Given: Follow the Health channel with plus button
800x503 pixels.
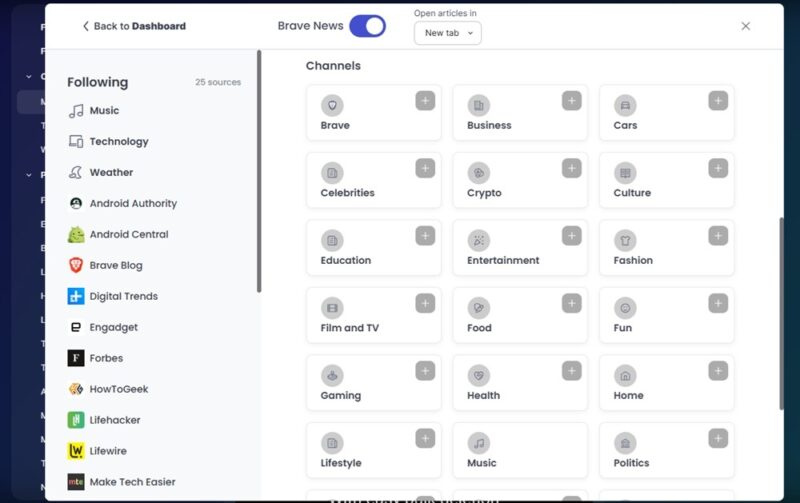Looking at the screenshot, I should coord(571,371).
